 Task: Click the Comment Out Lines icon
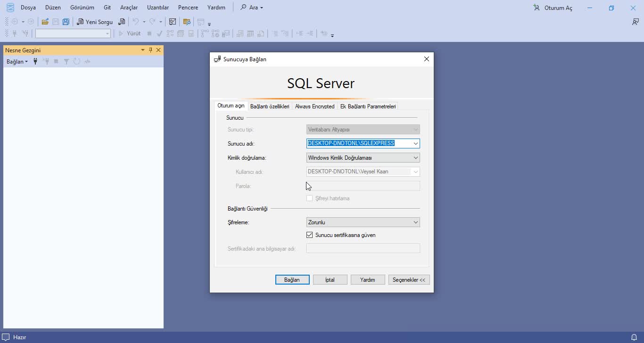point(275,33)
